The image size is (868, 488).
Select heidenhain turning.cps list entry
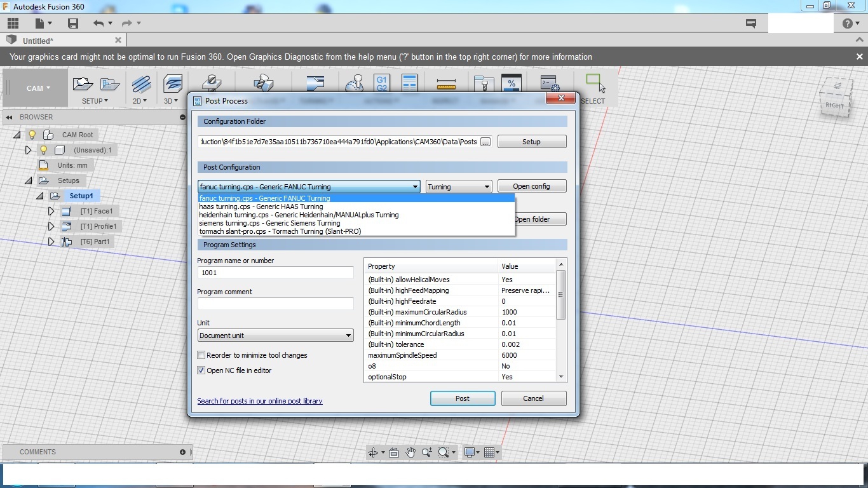coord(356,215)
